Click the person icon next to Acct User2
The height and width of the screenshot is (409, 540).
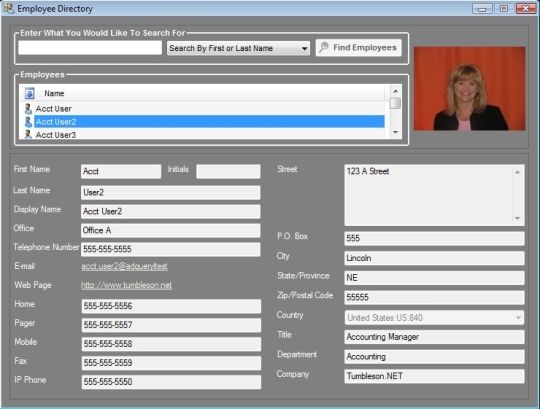pyautogui.click(x=28, y=122)
